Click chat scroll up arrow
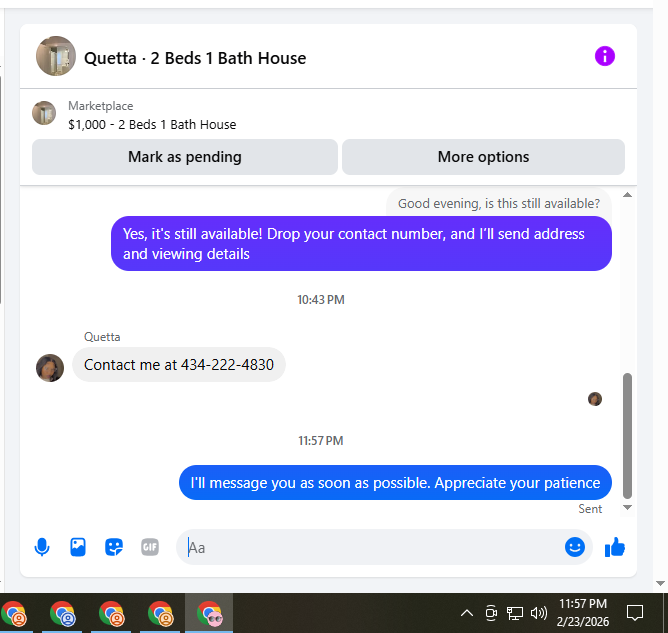This screenshot has width=668, height=633. coord(627,195)
